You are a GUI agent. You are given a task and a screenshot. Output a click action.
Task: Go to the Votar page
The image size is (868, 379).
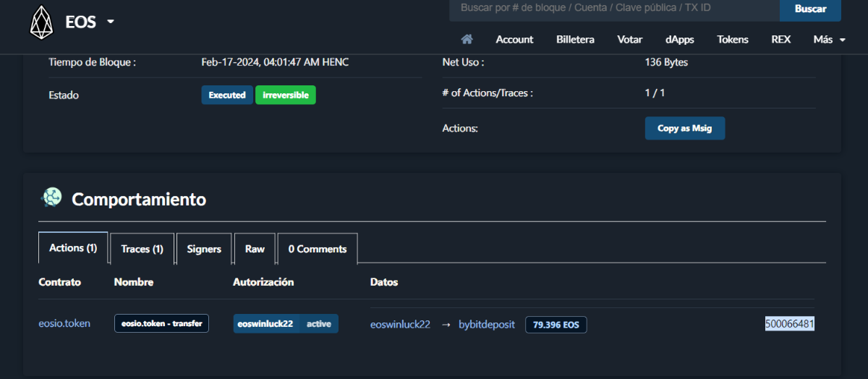629,39
